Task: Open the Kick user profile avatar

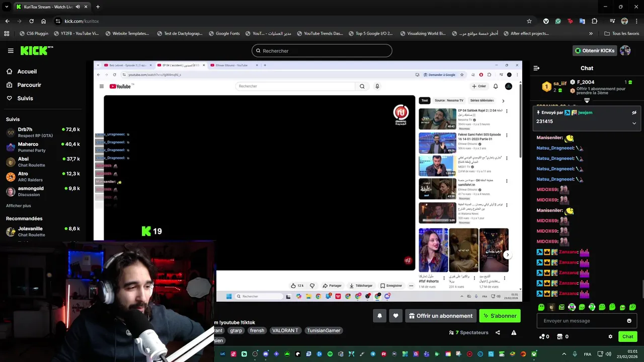Action: point(625,50)
